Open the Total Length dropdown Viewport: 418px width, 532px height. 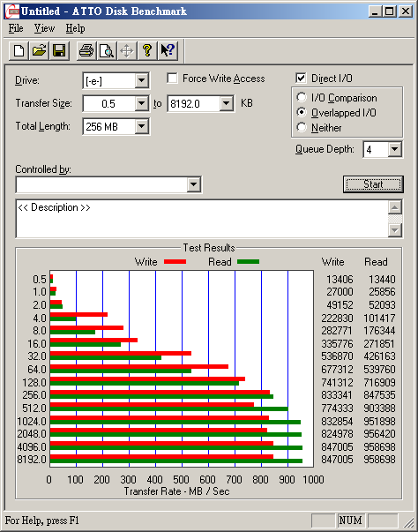click(x=142, y=126)
